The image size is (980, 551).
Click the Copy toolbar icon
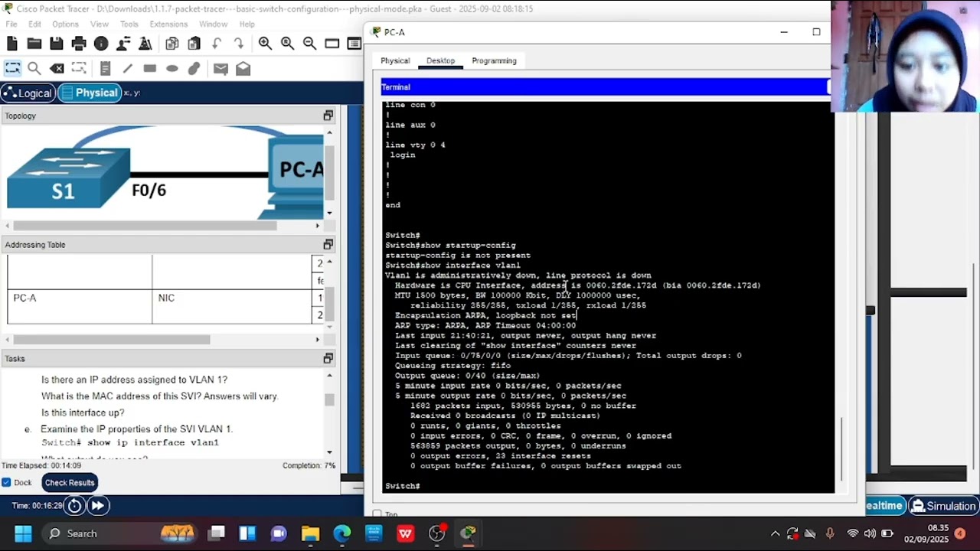(x=171, y=44)
